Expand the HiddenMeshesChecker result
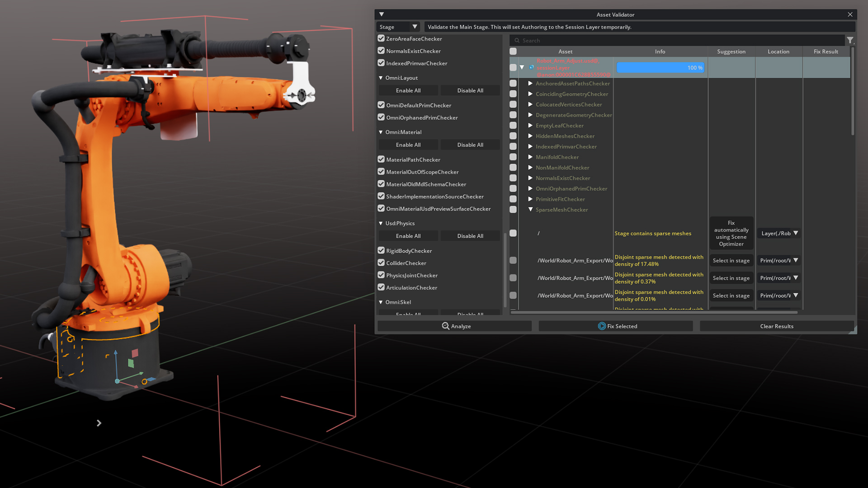Image resolution: width=868 pixels, height=488 pixels. click(530, 136)
